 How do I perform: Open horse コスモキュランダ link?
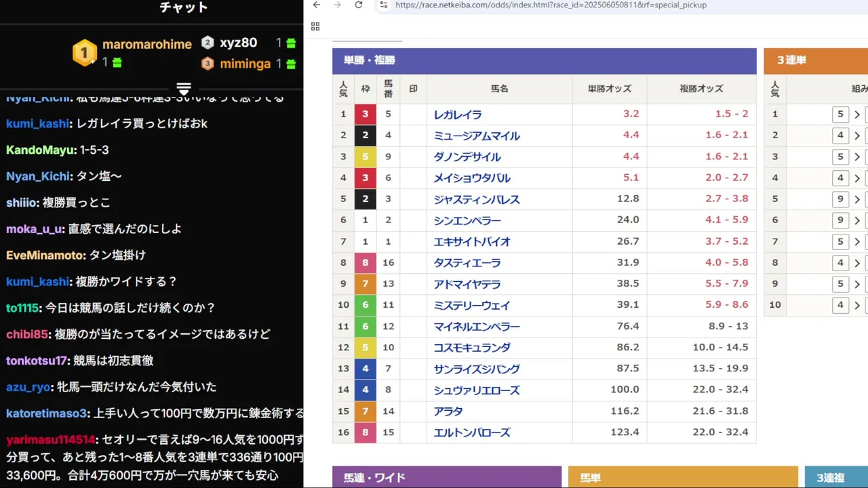pos(472,348)
